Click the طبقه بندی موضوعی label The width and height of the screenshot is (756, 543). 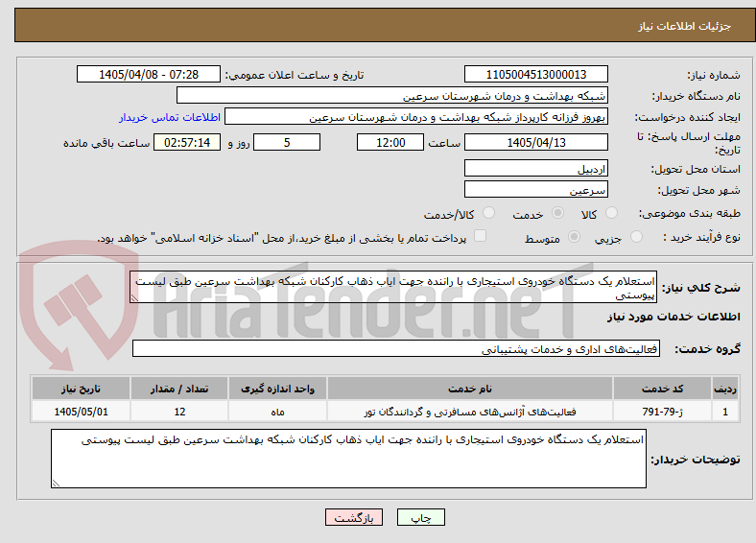click(x=690, y=213)
